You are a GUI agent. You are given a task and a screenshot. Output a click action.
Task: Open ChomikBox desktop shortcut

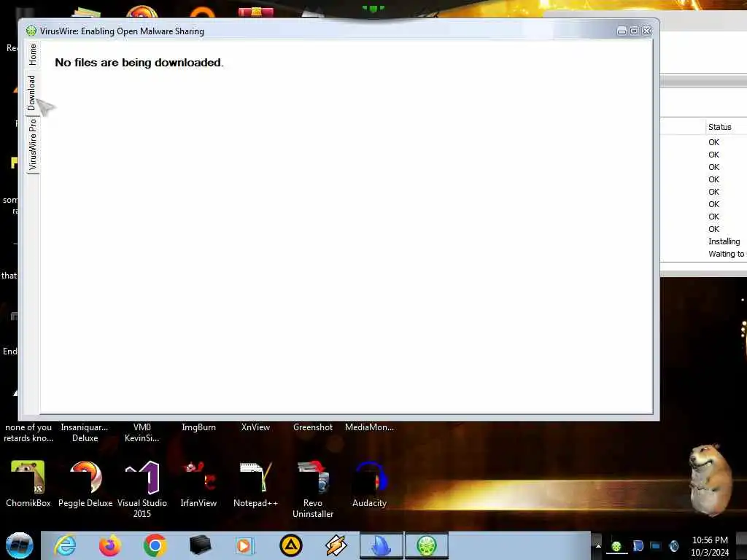(x=28, y=484)
